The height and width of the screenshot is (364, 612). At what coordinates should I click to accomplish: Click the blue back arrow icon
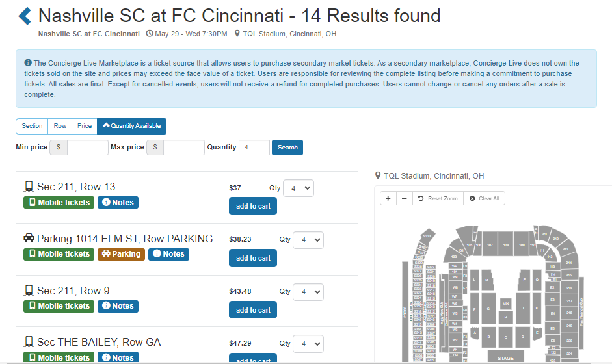coord(25,16)
